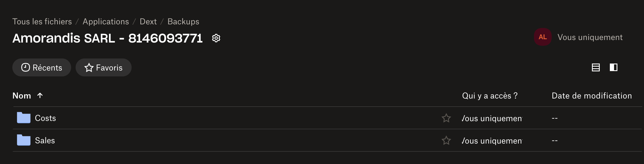The image size is (644, 164).
Task: Navigate to Dext breadcrumb
Action: click(x=148, y=22)
